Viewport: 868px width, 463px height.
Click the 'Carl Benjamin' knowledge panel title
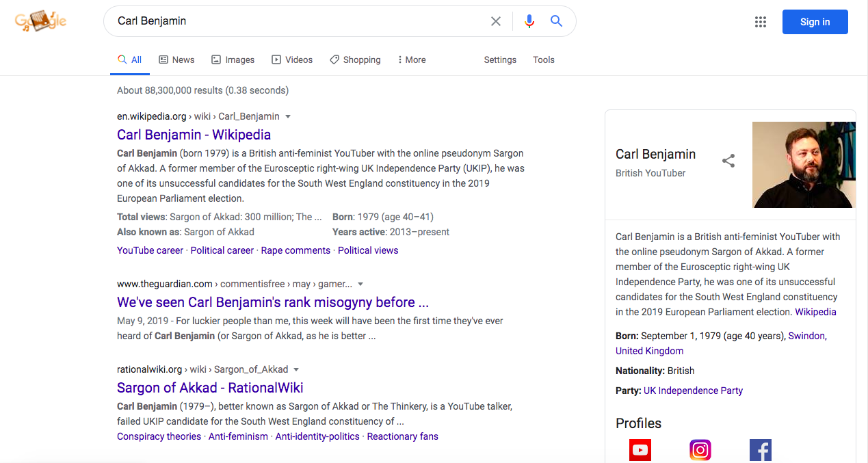coord(655,154)
